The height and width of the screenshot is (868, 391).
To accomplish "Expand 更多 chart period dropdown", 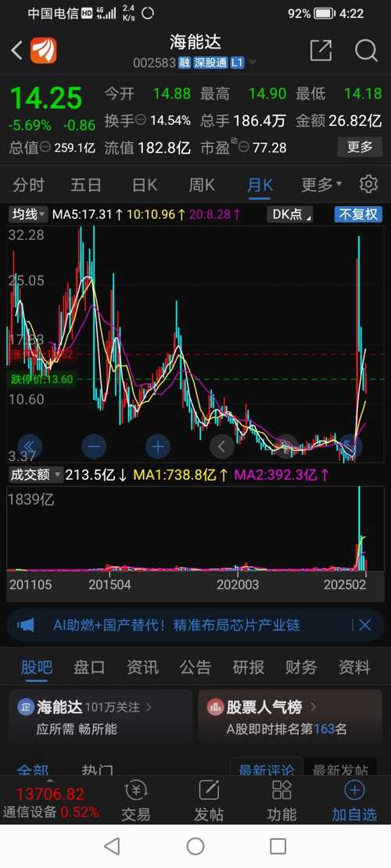I will [x=321, y=184].
